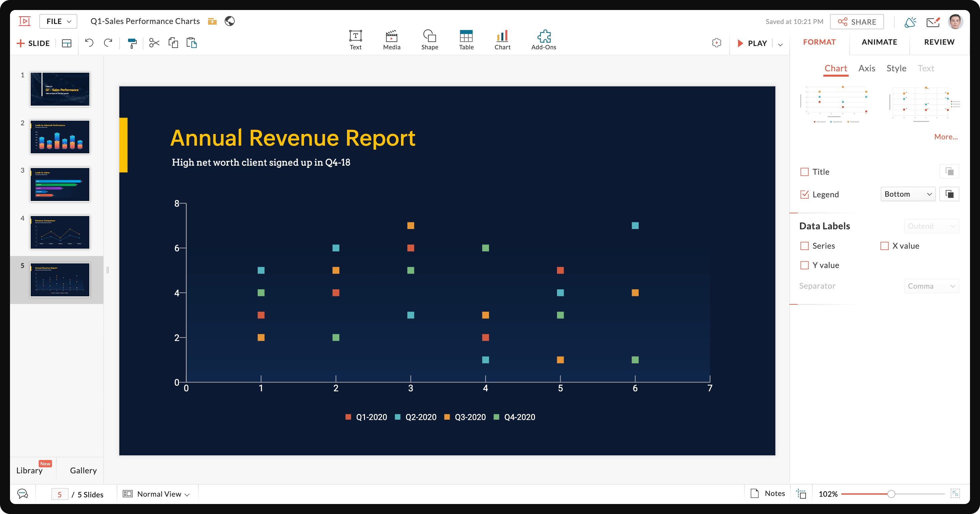This screenshot has height=514, width=980.
Task: Open the Add-Ons puzzle icon
Action: [x=544, y=40]
